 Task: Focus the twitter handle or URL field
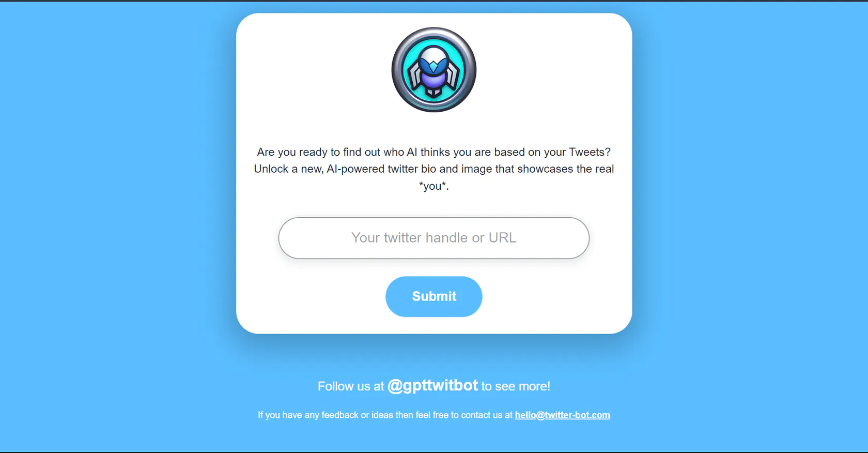click(x=434, y=238)
